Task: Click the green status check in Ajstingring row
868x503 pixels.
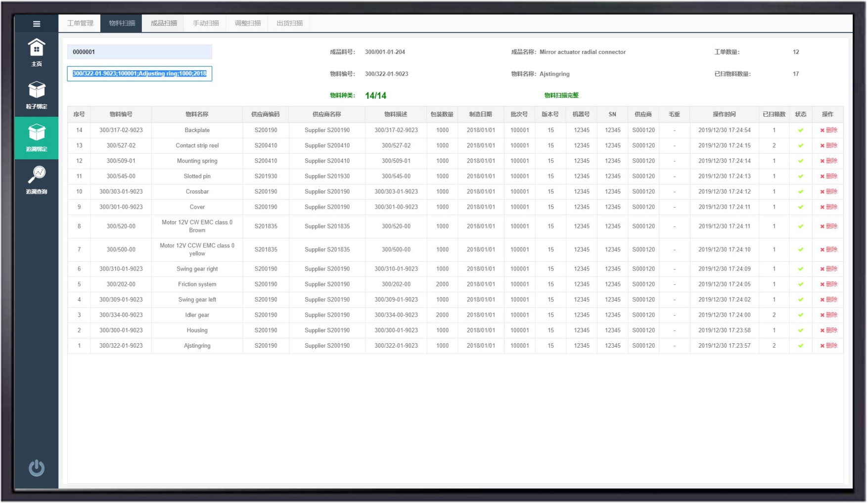Action: [x=801, y=345]
